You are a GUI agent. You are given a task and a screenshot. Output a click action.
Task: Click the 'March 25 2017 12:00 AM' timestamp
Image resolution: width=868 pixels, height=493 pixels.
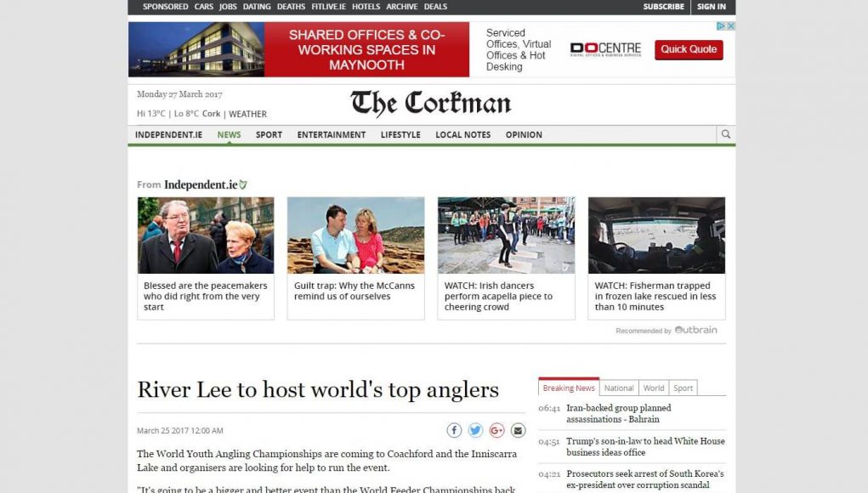180,430
